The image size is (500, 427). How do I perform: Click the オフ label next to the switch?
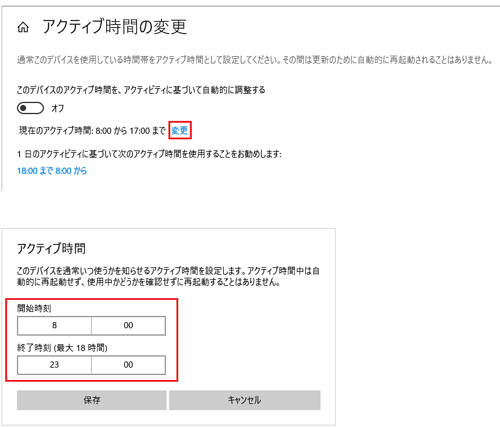(58, 108)
